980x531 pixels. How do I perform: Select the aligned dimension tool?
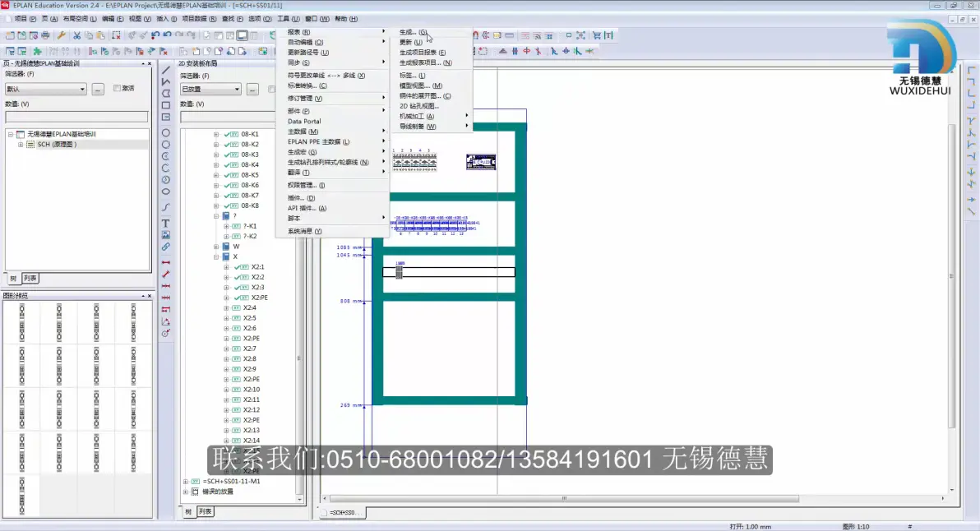(x=165, y=275)
